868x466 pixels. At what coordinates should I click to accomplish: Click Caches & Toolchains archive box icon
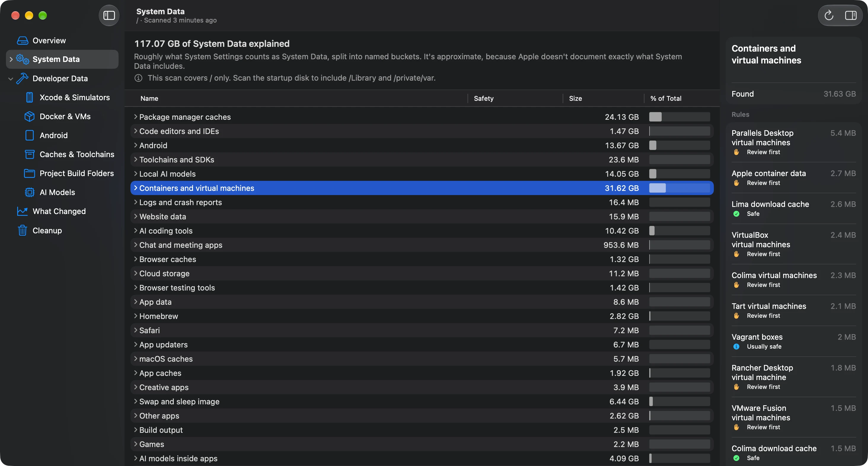point(30,154)
